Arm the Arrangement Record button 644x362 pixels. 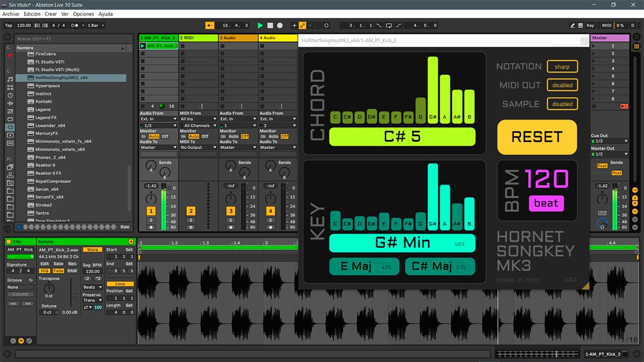(280, 25)
